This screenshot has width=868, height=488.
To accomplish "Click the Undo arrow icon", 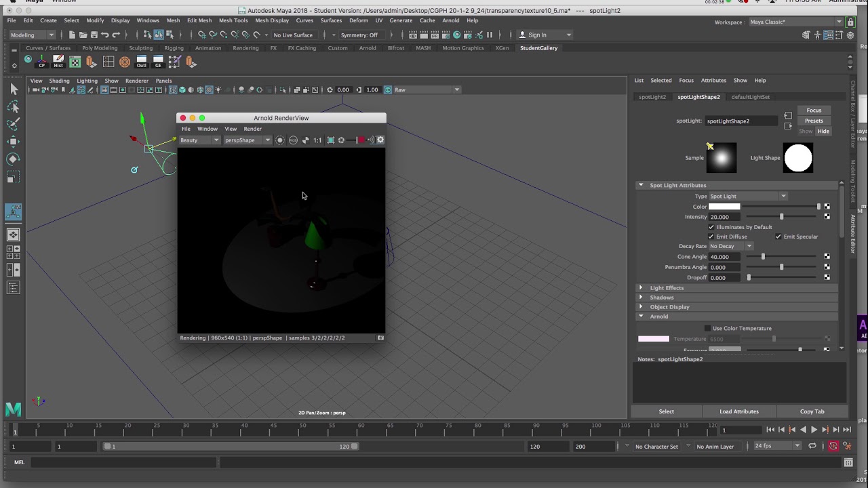I will (x=104, y=35).
